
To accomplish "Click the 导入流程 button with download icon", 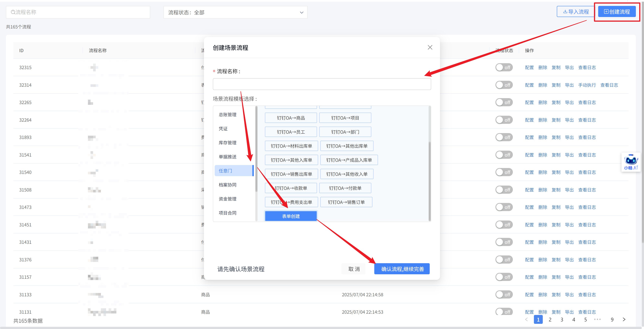I will [576, 12].
